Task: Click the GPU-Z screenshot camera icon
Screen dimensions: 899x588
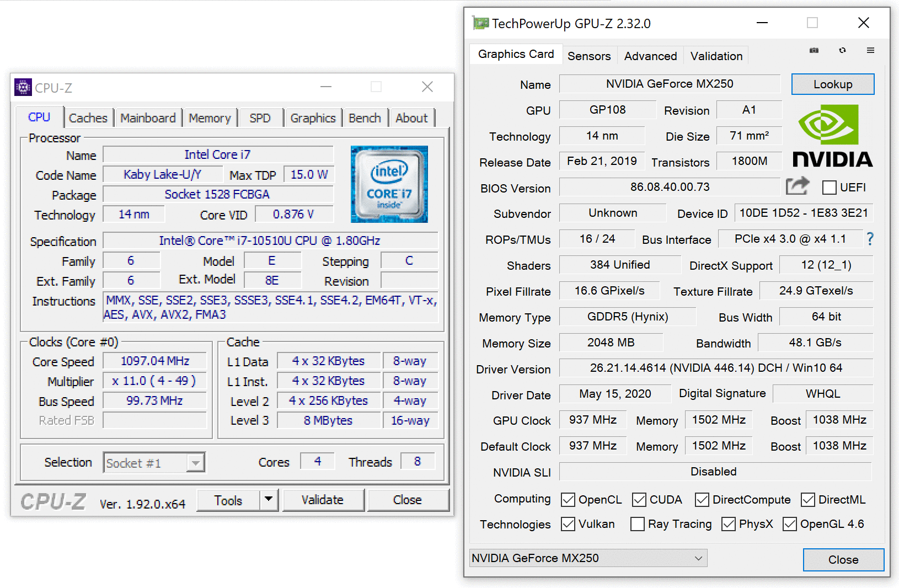Action: [814, 50]
